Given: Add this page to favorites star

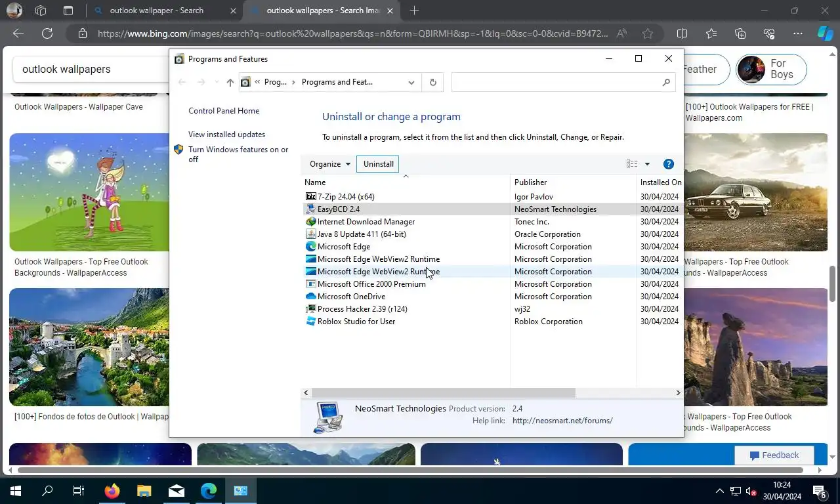Looking at the screenshot, I should point(648,33).
